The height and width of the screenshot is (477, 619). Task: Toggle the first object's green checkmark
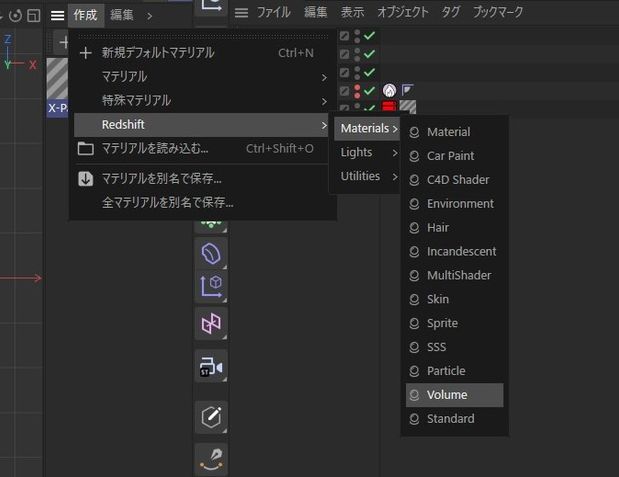coord(370,36)
